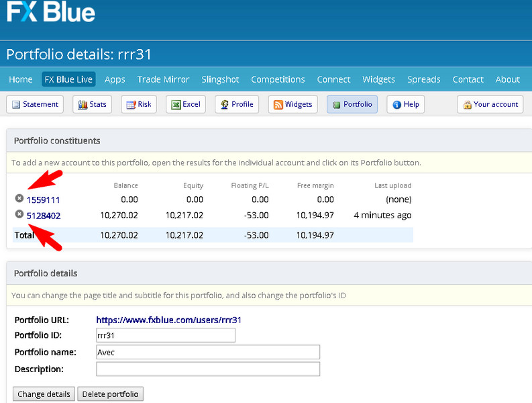Screen dimensions: 532x403
Task: Open the Profile button
Action: click(237, 104)
